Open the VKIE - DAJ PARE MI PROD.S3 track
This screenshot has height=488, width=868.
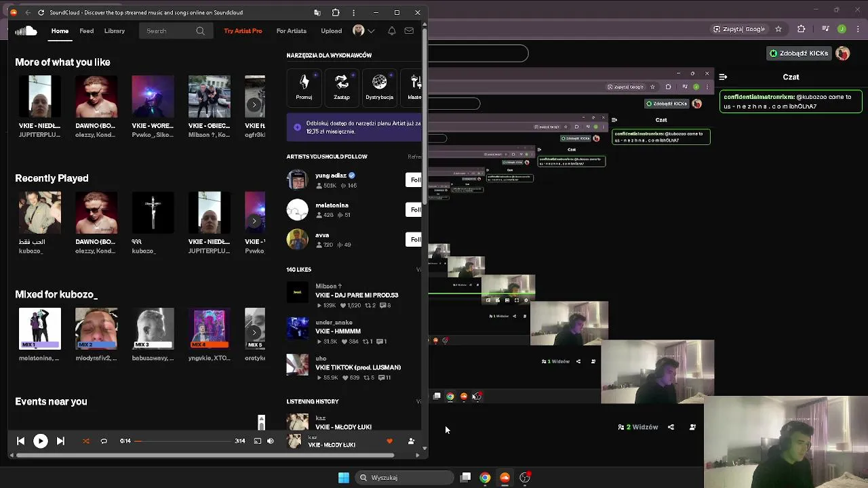click(x=357, y=296)
